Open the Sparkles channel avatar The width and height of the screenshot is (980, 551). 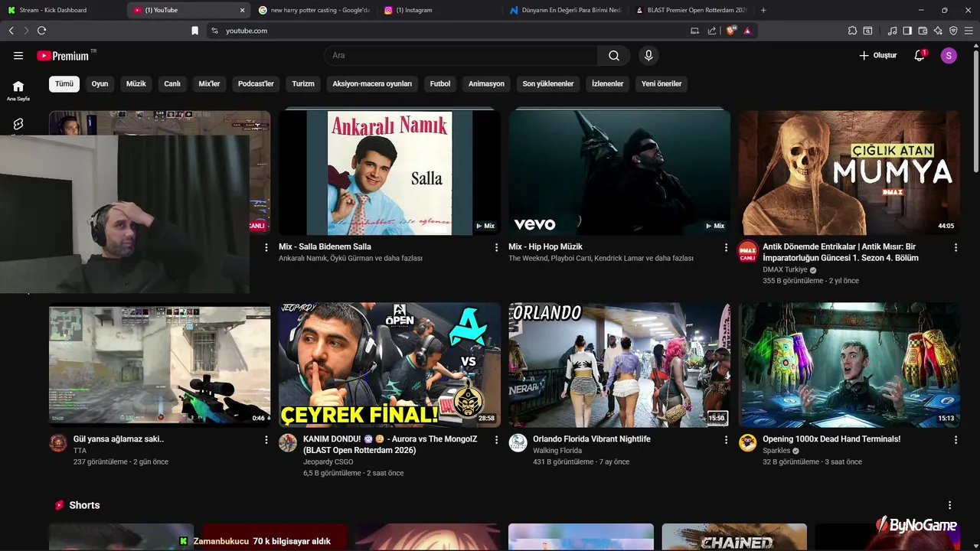coord(747,443)
